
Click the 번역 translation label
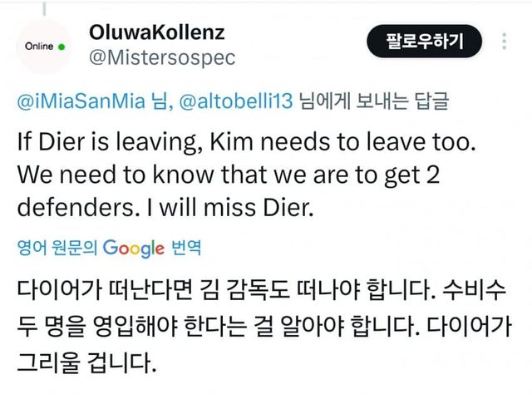click(x=183, y=248)
